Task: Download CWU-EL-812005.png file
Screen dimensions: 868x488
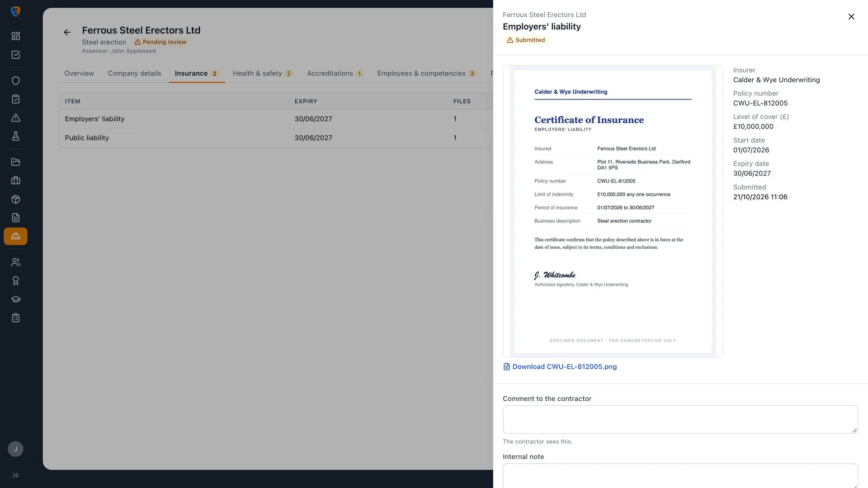Action: [x=560, y=367]
